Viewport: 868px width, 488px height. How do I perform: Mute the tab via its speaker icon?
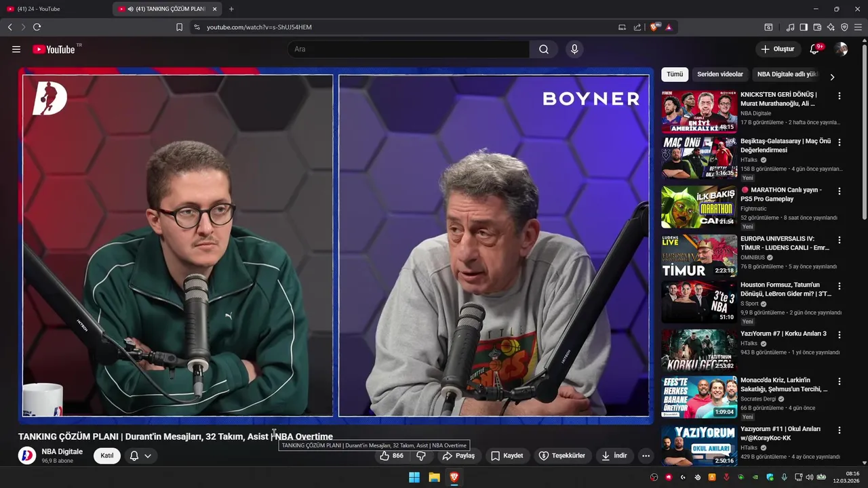point(130,9)
